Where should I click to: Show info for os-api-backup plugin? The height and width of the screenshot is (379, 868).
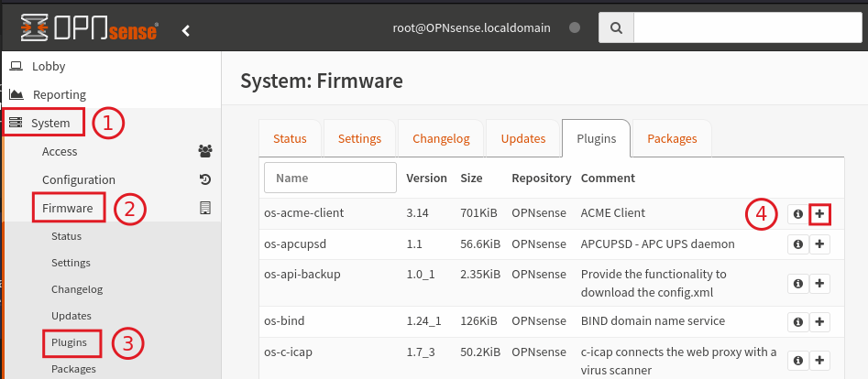click(797, 283)
